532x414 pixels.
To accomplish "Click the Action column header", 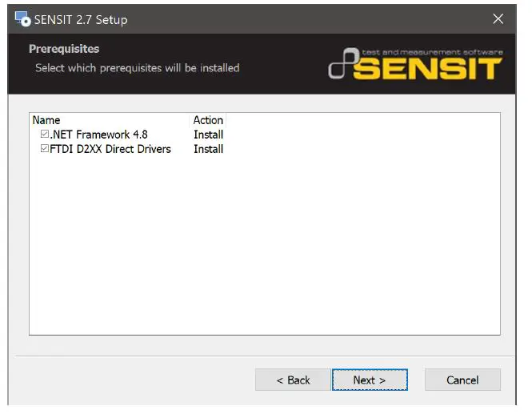I will point(208,120).
